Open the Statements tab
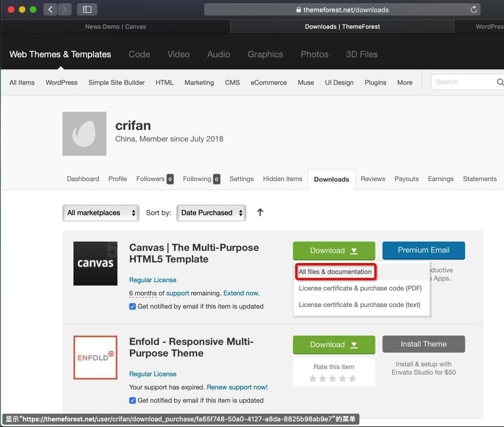The image size is (504, 427). 480,179
